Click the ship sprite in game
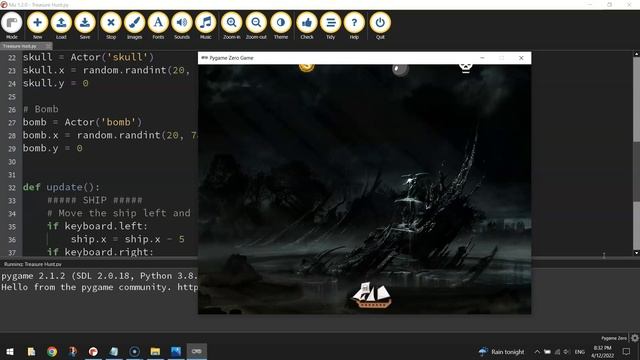Viewport: 640px width, 360px height. [372, 294]
